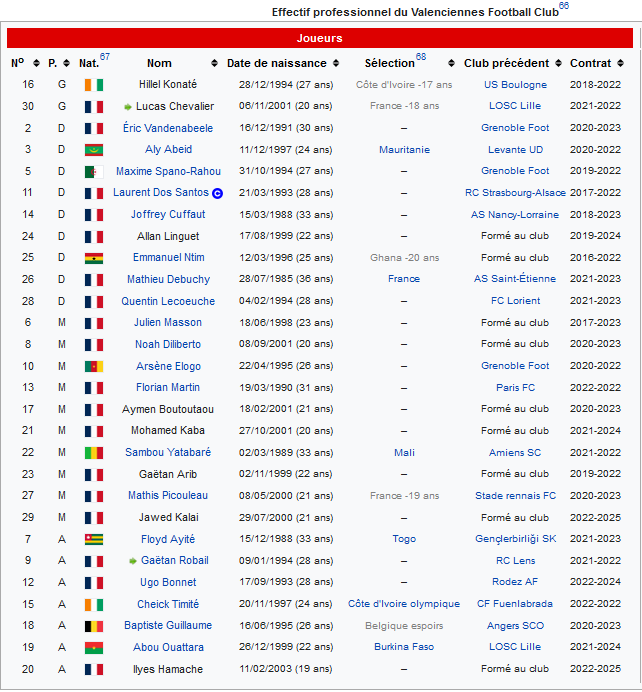Screen dimensions: 642x692
Task: Click Jawed Kalai contract 2022-2025
Action: 595,517
